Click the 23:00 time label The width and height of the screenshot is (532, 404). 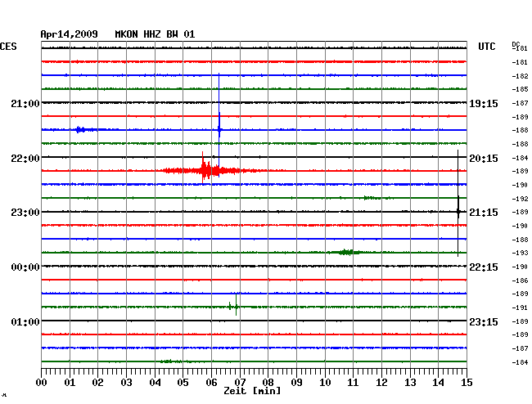pos(25,213)
